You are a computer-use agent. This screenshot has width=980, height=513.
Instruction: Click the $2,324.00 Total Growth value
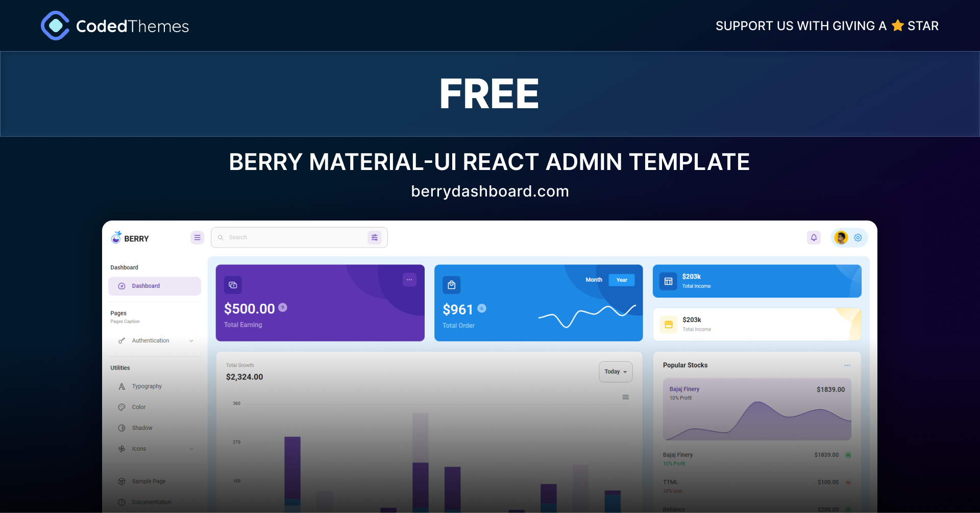coord(244,377)
